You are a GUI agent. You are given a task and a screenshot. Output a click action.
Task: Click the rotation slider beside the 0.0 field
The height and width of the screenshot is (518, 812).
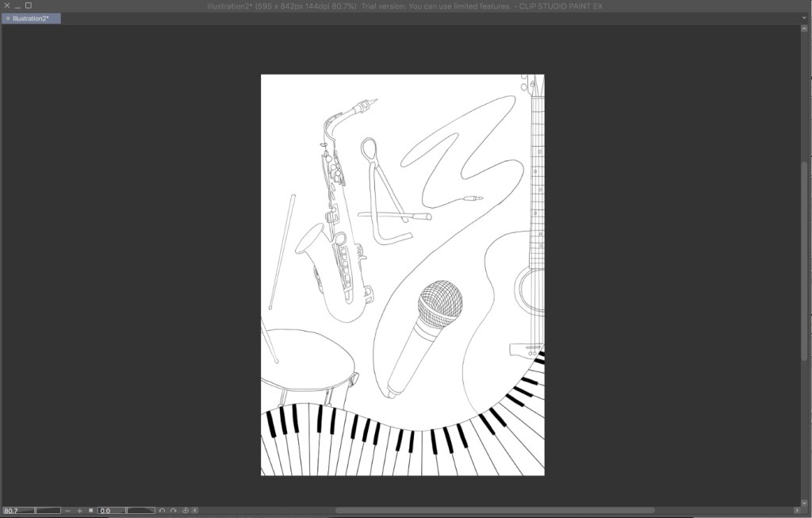click(x=141, y=511)
